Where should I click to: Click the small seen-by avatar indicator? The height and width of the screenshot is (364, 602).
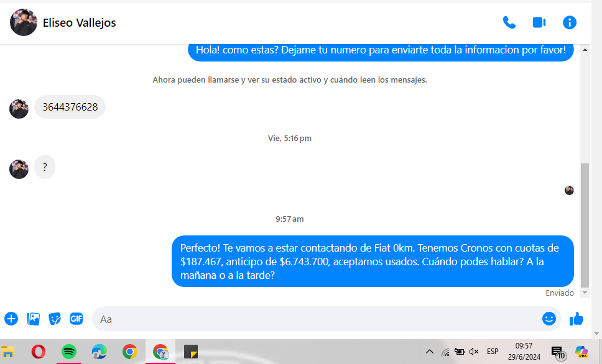tap(569, 190)
